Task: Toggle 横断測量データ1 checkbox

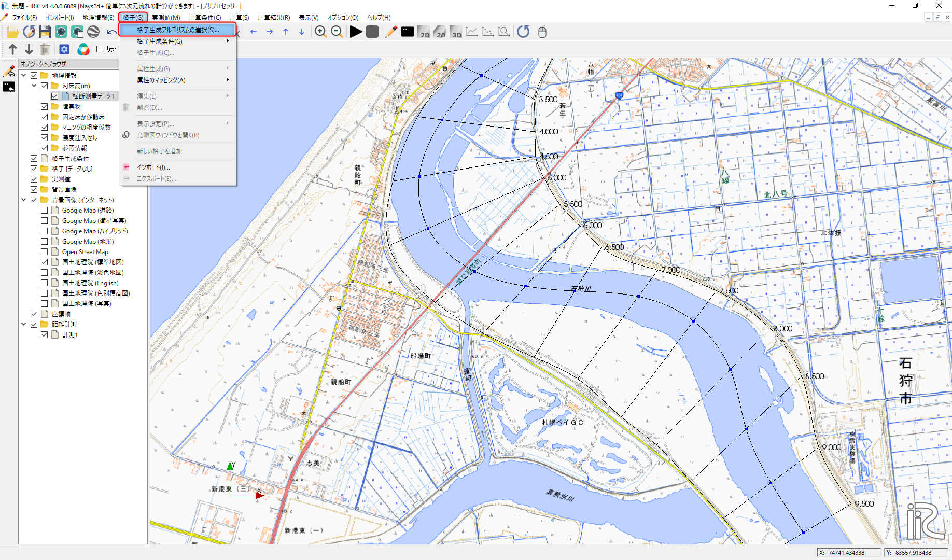Action: click(x=55, y=96)
